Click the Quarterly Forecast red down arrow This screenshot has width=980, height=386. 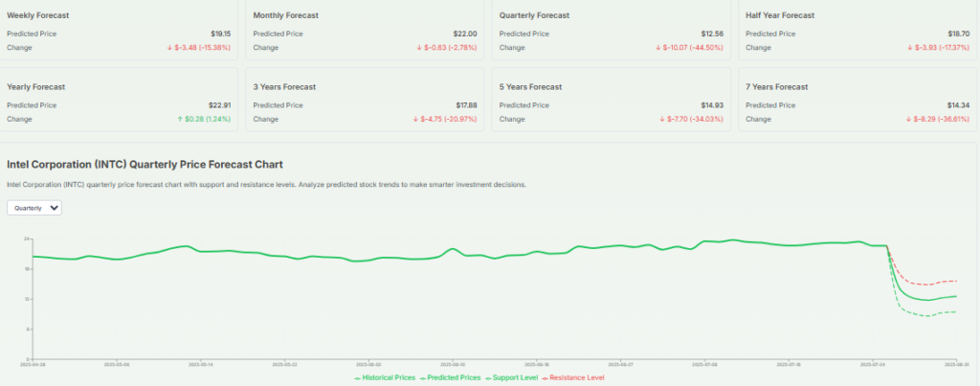(658, 47)
